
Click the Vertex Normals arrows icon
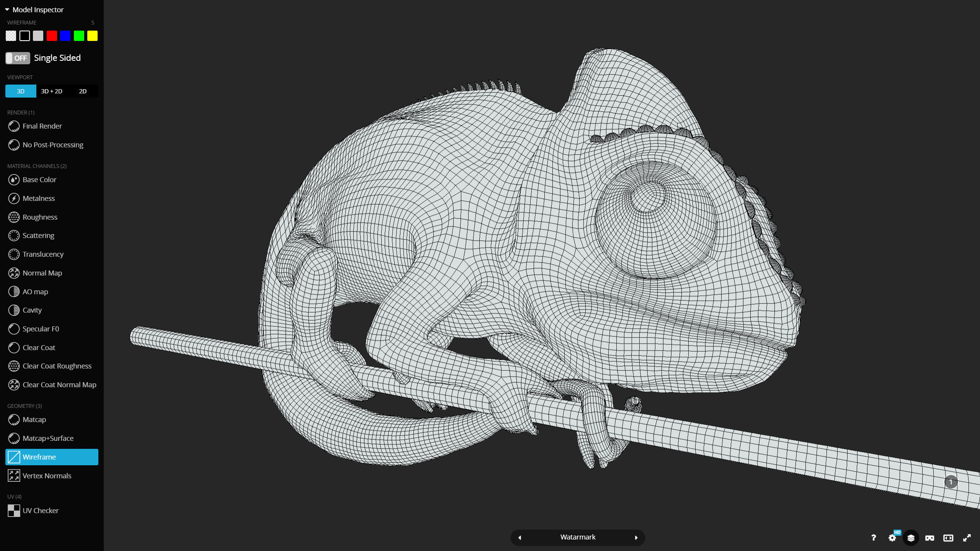click(14, 476)
